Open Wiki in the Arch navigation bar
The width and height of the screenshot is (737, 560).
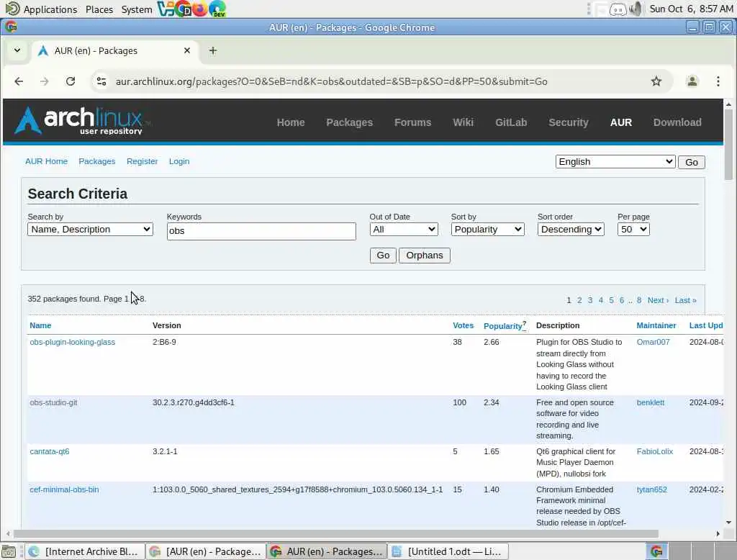click(463, 122)
